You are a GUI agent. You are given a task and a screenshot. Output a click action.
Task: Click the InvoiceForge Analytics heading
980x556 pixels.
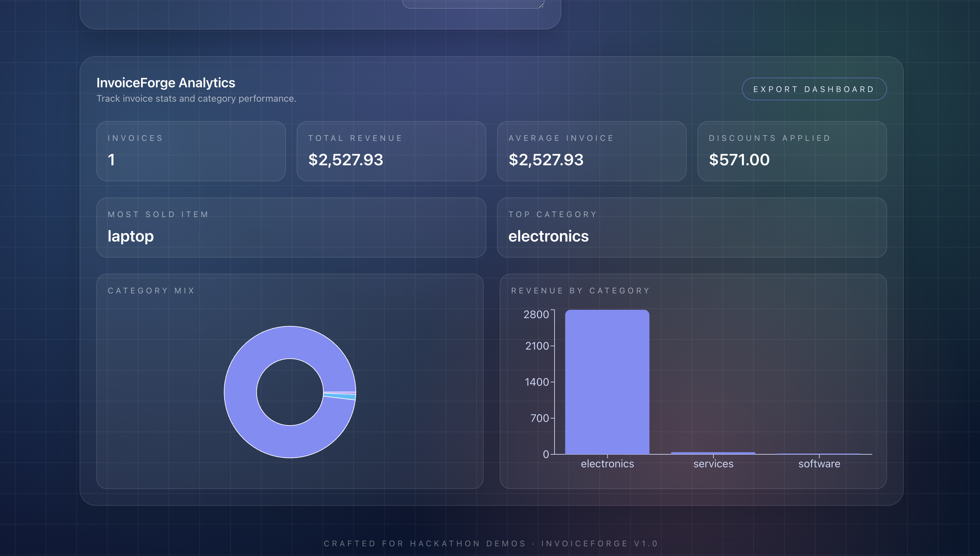click(x=166, y=83)
